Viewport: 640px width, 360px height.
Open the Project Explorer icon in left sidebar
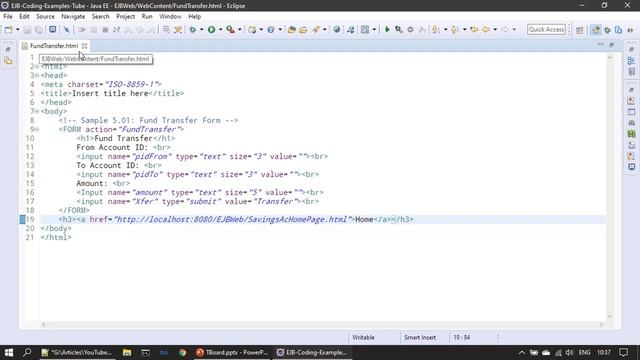(8, 61)
